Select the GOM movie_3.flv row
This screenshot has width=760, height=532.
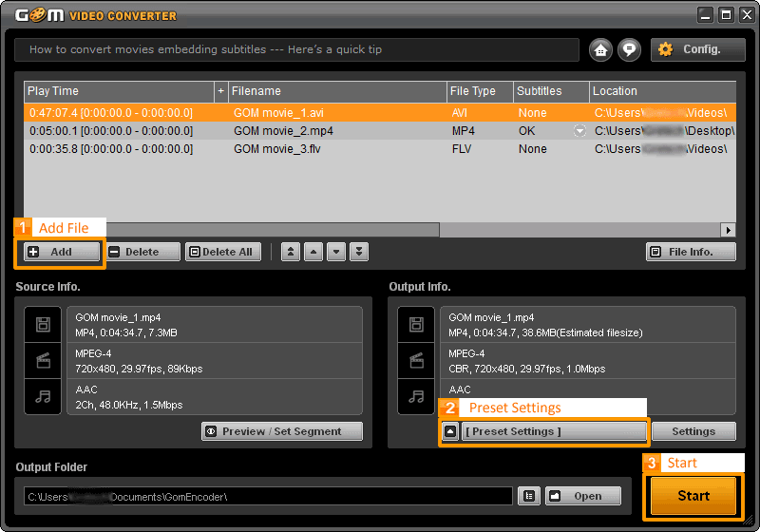coord(380,149)
